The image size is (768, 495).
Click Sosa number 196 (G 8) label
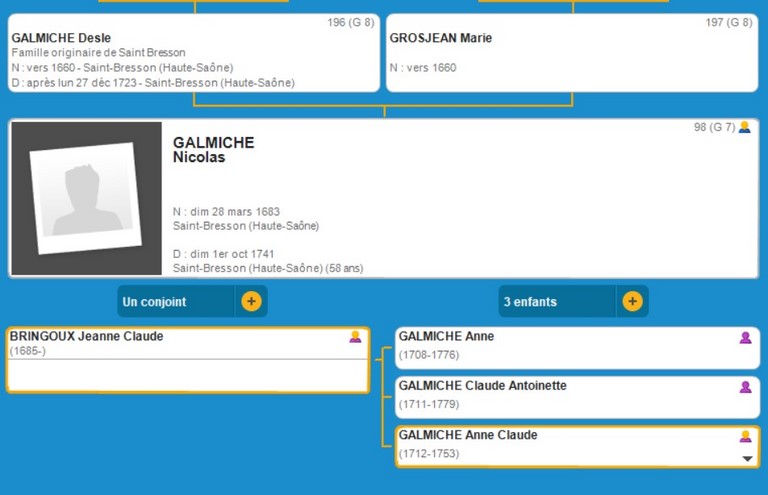tap(350, 23)
